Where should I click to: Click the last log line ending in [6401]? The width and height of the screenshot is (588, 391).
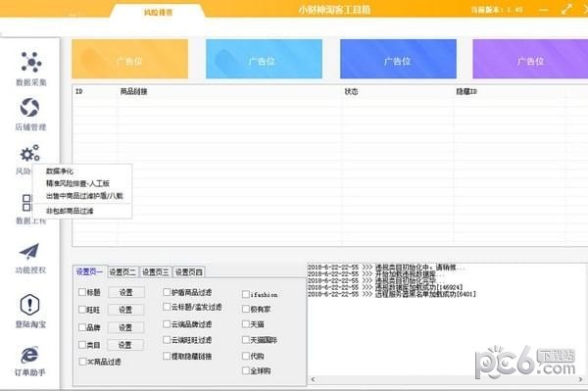[392, 294]
